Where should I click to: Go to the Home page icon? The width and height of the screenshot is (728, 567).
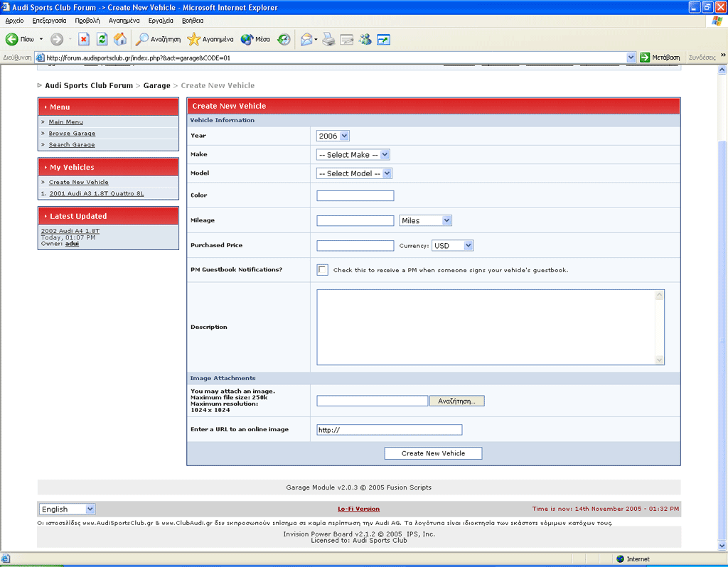[x=120, y=39]
